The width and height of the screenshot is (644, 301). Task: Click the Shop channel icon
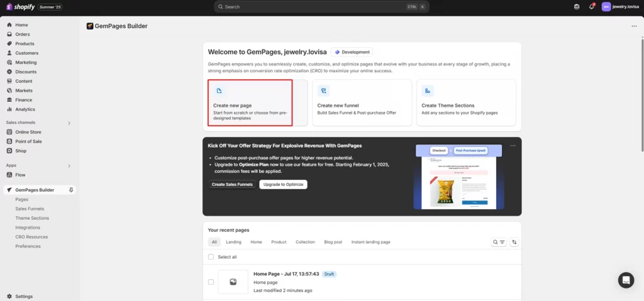9,151
